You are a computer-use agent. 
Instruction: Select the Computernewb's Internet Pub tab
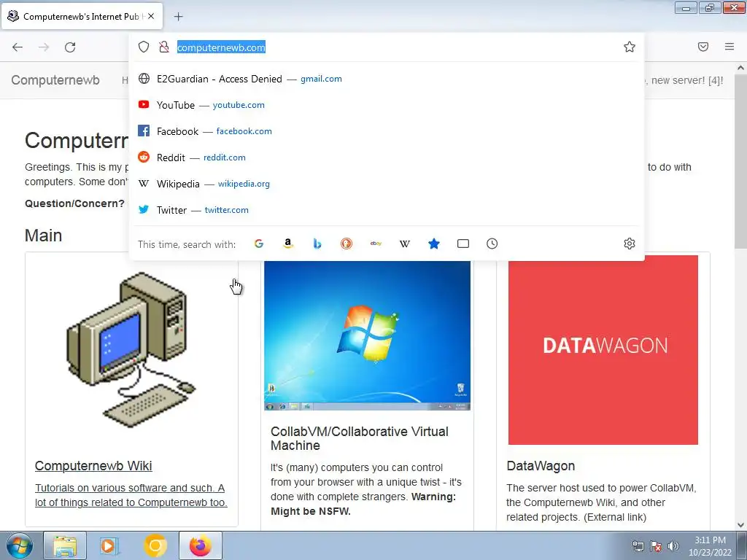[x=82, y=16]
